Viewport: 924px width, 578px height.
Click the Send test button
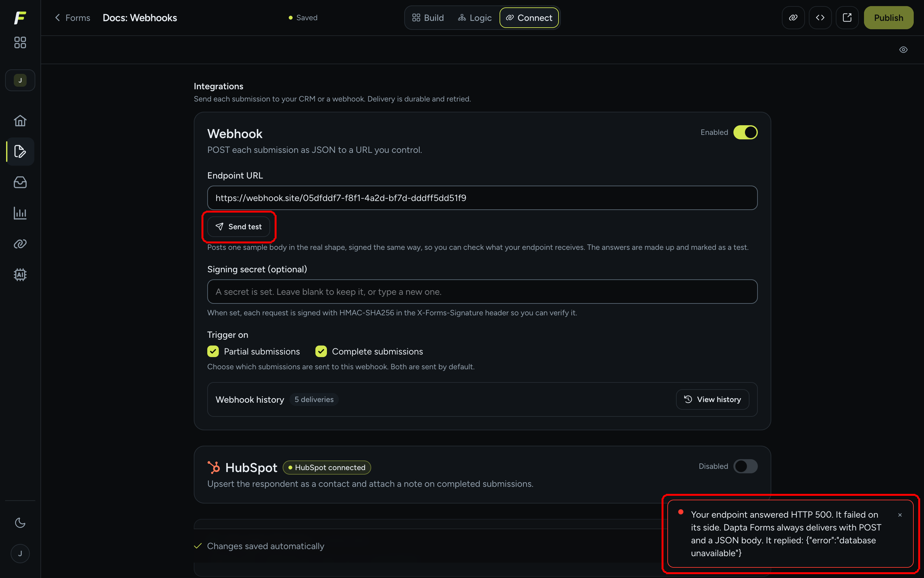[x=239, y=227]
